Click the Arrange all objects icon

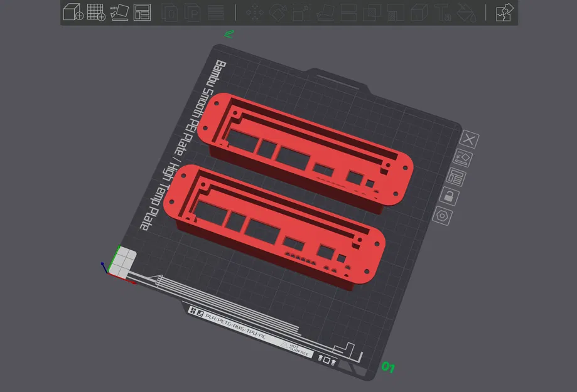click(x=143, y=11)
